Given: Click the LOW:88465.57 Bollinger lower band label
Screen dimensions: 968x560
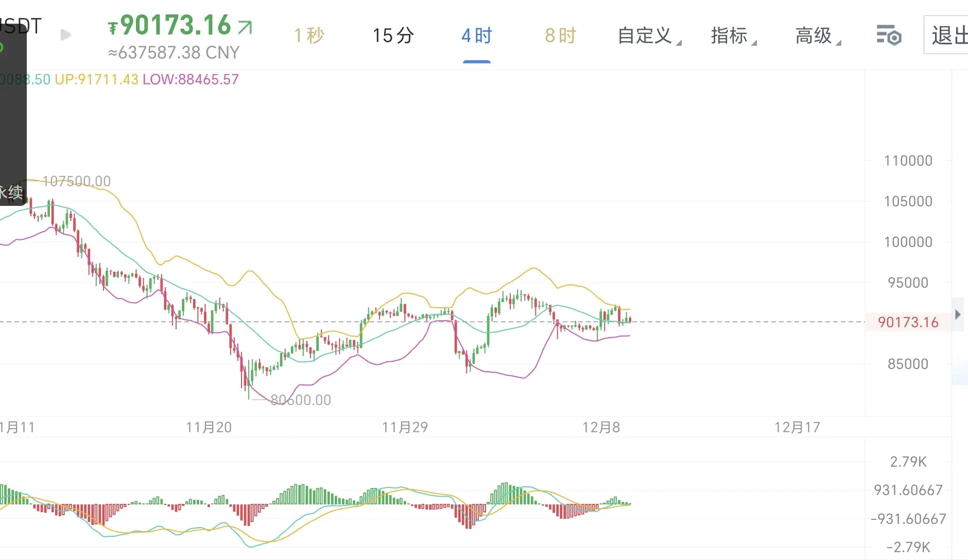Looking at the screenshot, I should 191,79.
